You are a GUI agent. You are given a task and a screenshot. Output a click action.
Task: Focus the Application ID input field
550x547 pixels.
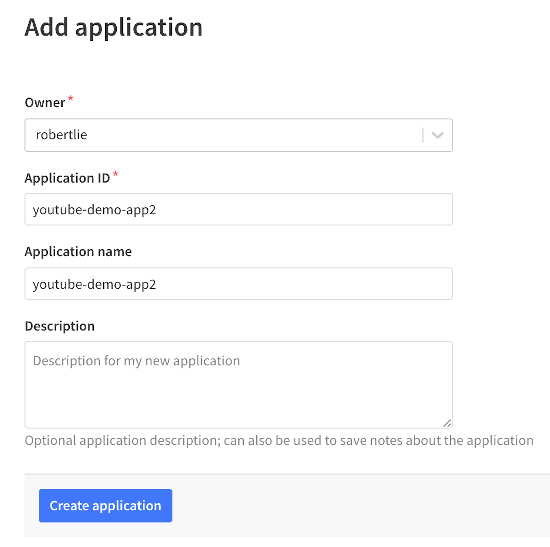(x=239, y=209)
